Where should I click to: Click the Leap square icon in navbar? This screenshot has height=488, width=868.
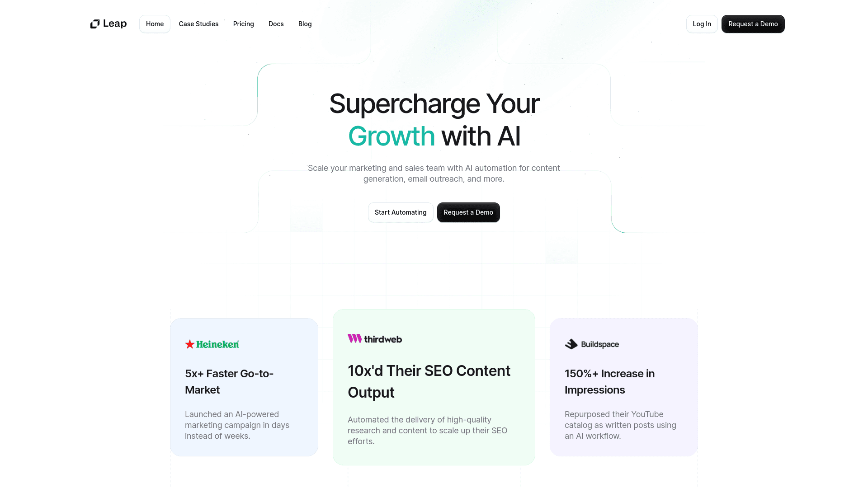click(x=94, y=24)
